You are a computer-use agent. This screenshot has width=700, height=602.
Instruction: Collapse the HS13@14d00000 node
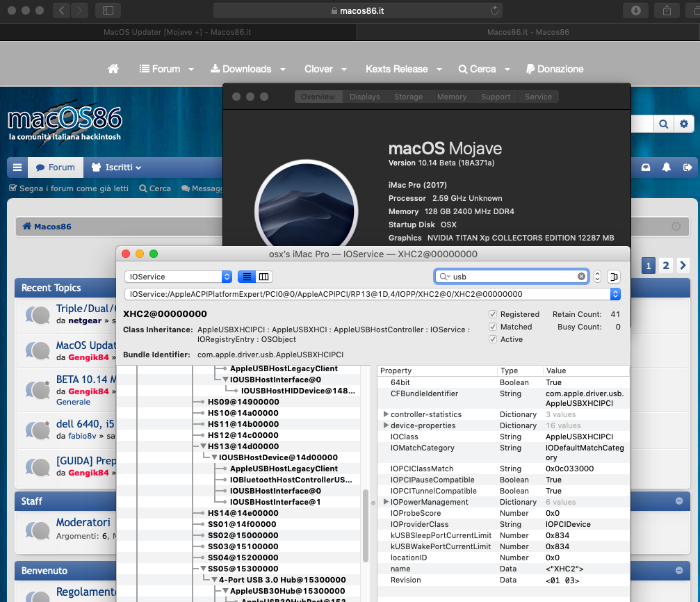tap(203, 446)
